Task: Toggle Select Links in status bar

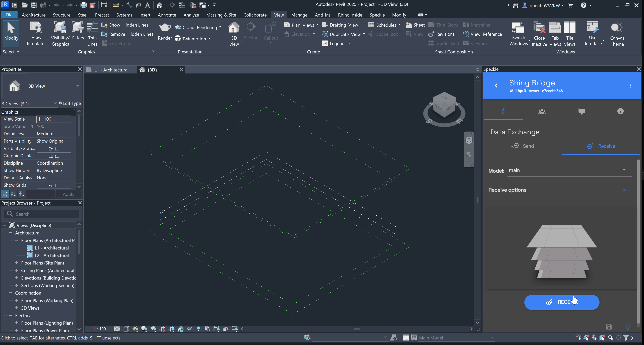Action: (578, 338)
